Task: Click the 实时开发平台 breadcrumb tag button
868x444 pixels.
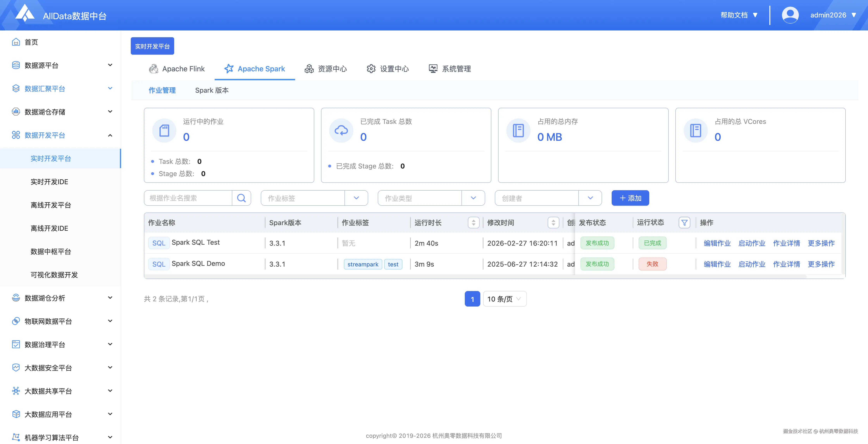Action: click(152, 46)
